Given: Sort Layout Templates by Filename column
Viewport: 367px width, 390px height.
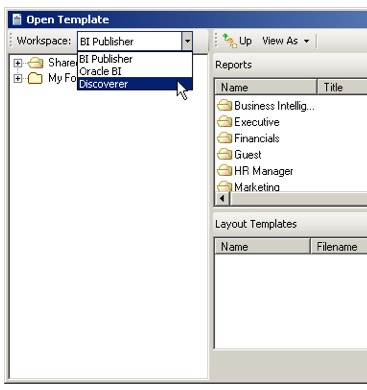Looking at the screenshot, I should (339, 247).
